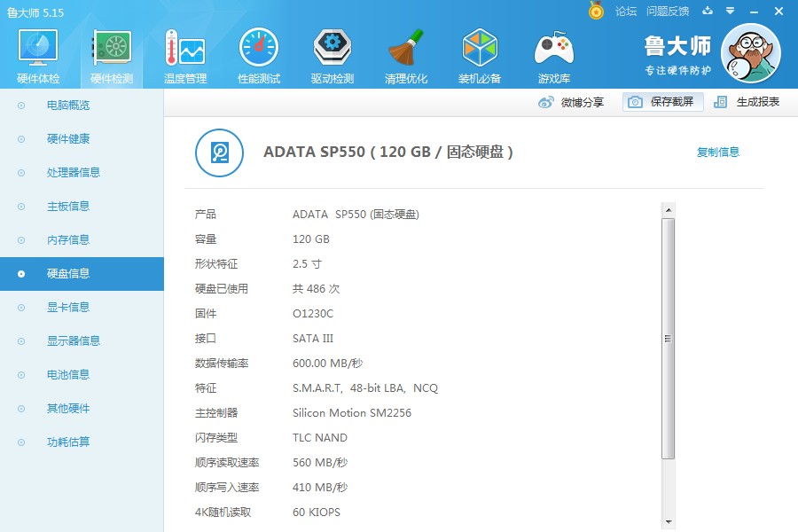Click the 120 GB capacity value
The height and width of the screenshot is (532, 798).
tap(311, 239)
